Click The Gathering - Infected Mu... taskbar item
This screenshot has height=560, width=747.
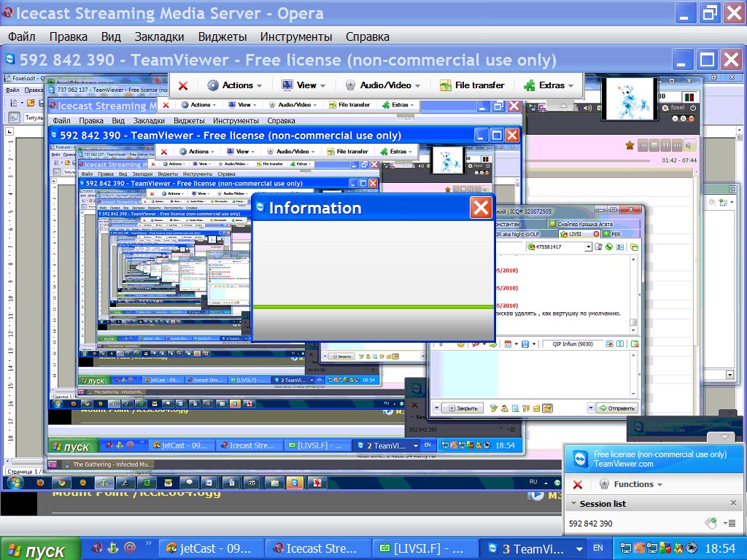coord(109,464)
